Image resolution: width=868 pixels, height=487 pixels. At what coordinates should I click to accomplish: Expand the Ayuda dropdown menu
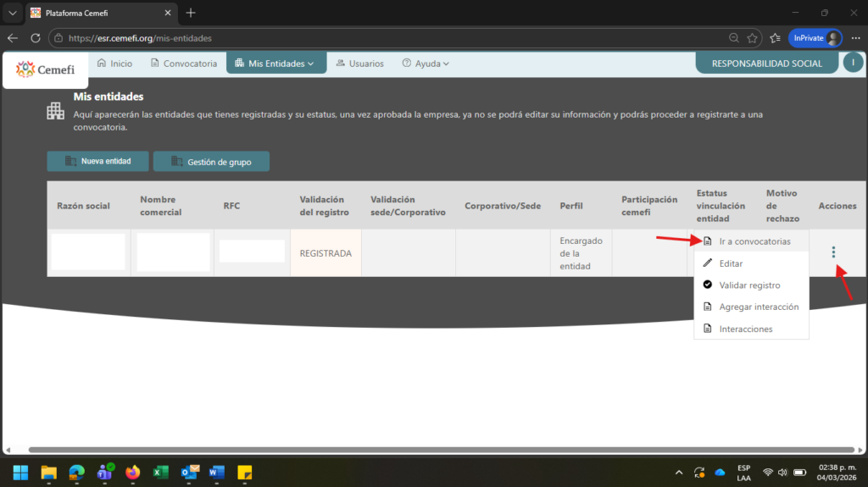[x=426, y=64]
